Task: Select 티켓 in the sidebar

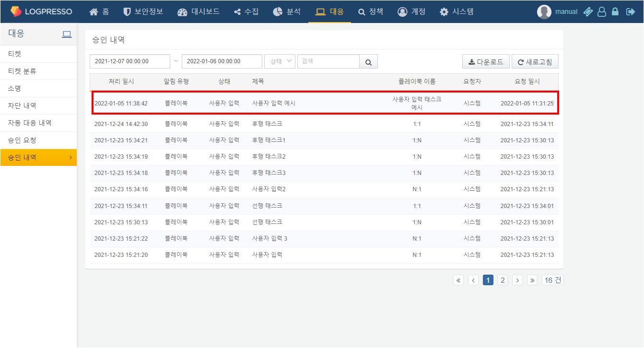Action: pyautogui.click(x=38, y=54)
